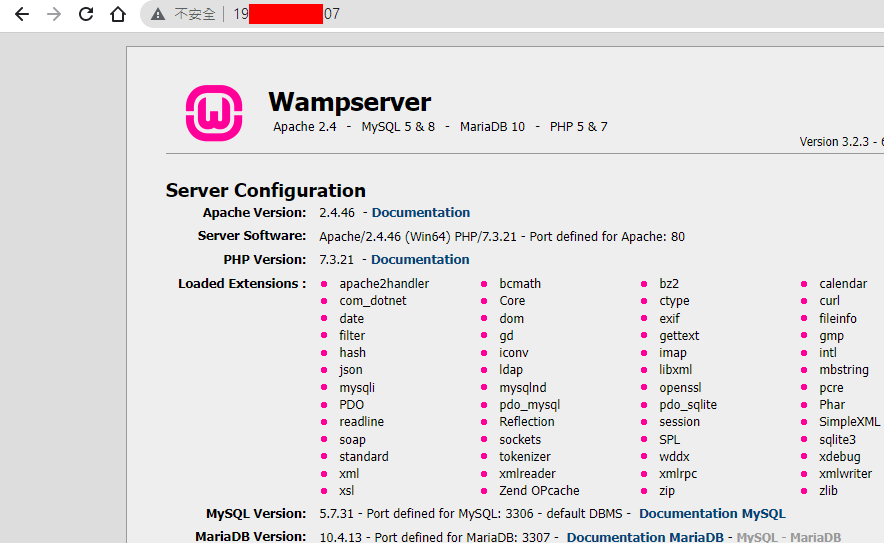
Task: Click the pdo_sqlite extension entry
Action: (688, 404)
